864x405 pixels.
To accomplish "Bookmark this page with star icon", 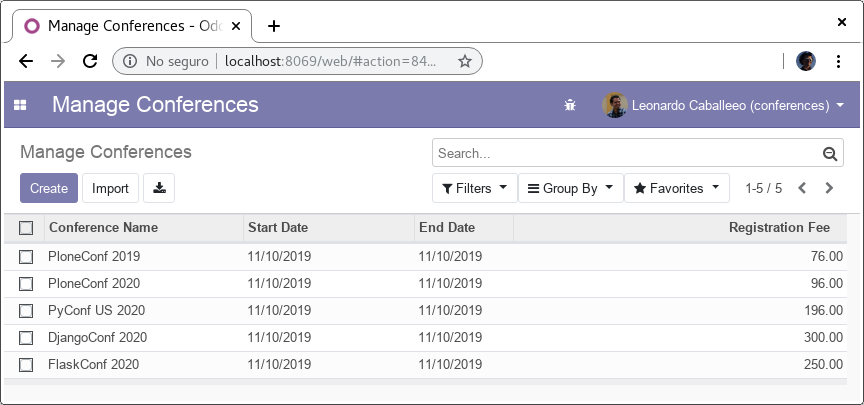I will click(x=465, y=61).
